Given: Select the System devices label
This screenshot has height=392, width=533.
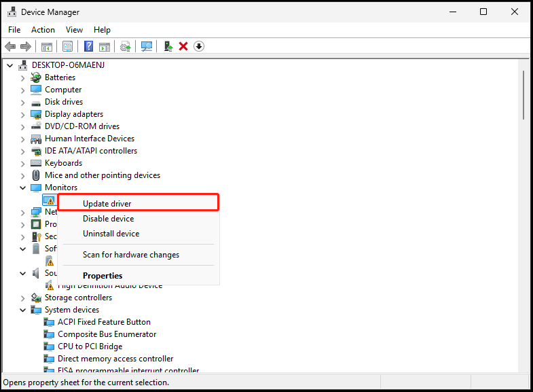Looking at the screenshot, I should [72, 310].
